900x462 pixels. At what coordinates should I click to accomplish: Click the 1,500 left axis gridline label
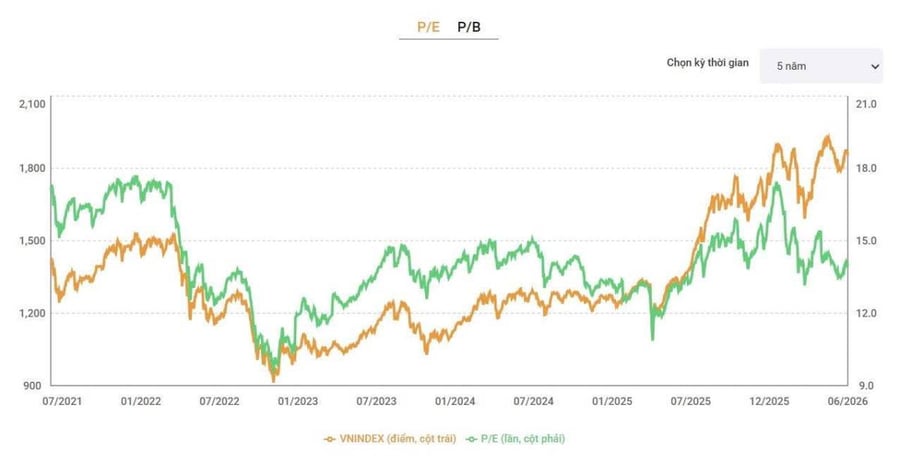pos(32,240)
